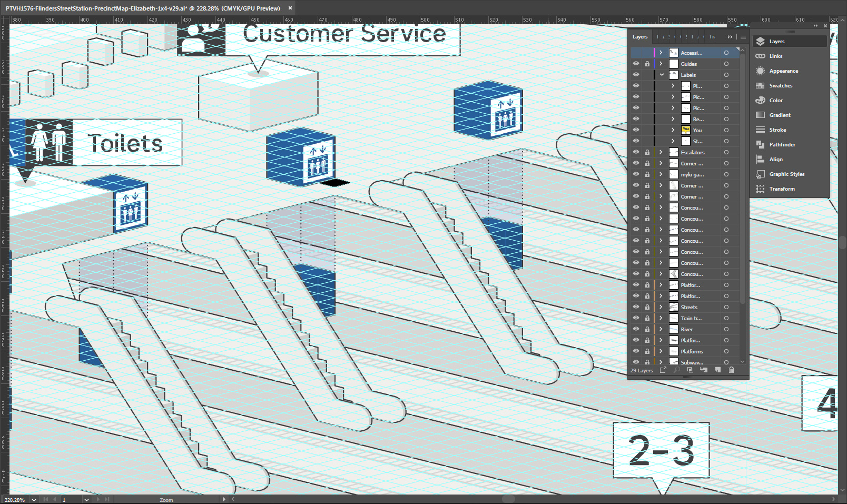Image resolution: width=847 pixels, height=504 pixels.
Task: Click the collect for export icon
Action: (x=663, y=370)
